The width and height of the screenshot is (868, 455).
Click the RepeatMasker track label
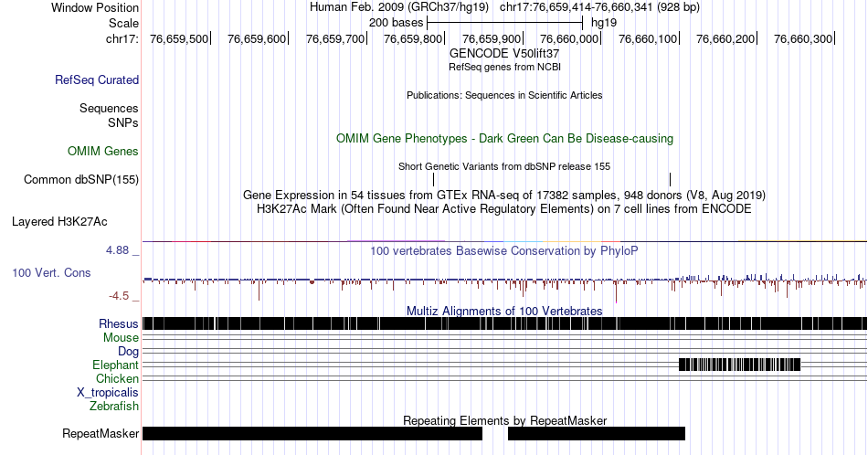tap(101, 433)
